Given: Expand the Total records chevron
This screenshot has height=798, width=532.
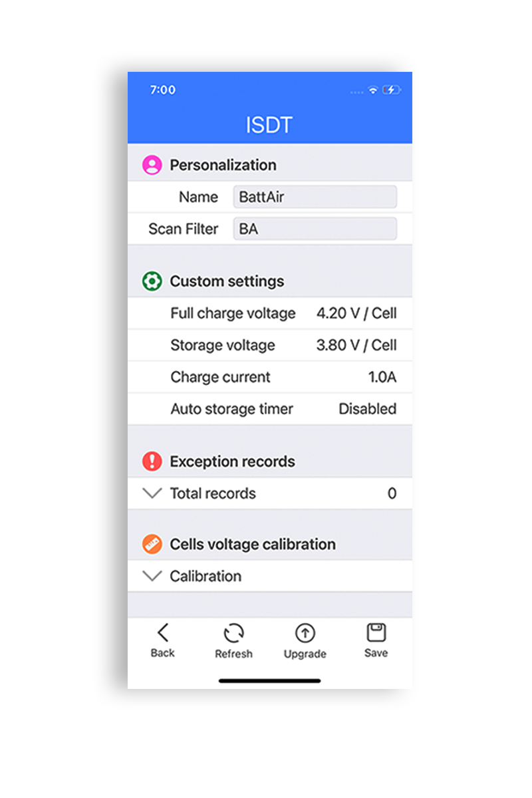Looking at the screenshot, I should (x=152, y=493).
